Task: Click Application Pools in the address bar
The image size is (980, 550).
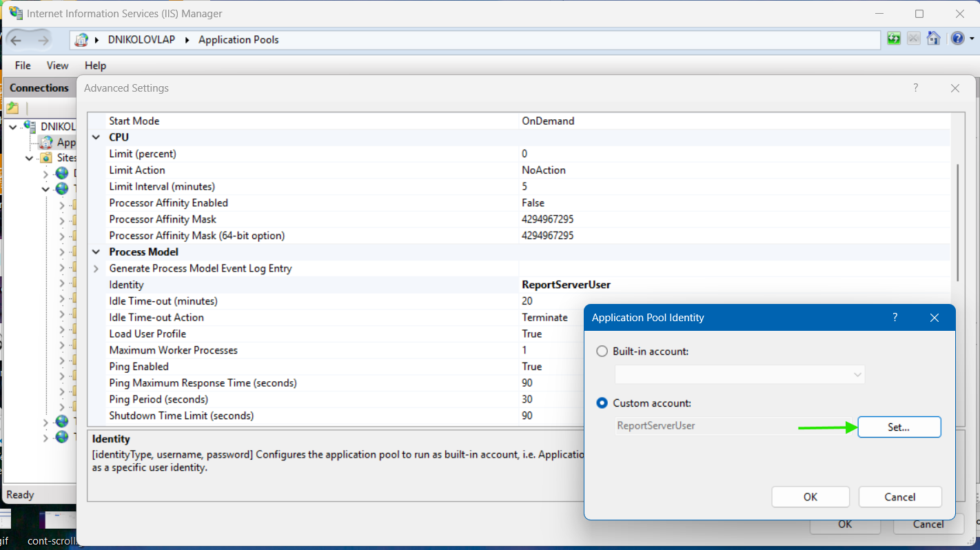Action: 238,40
